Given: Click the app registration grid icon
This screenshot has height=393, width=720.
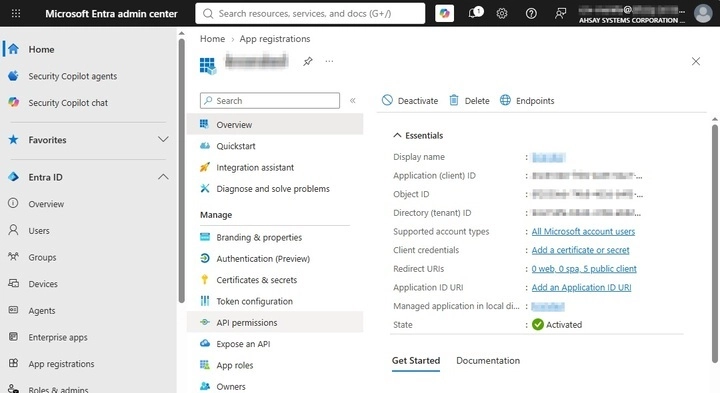Looking at the screenshot, I should (x=208, y=65).
